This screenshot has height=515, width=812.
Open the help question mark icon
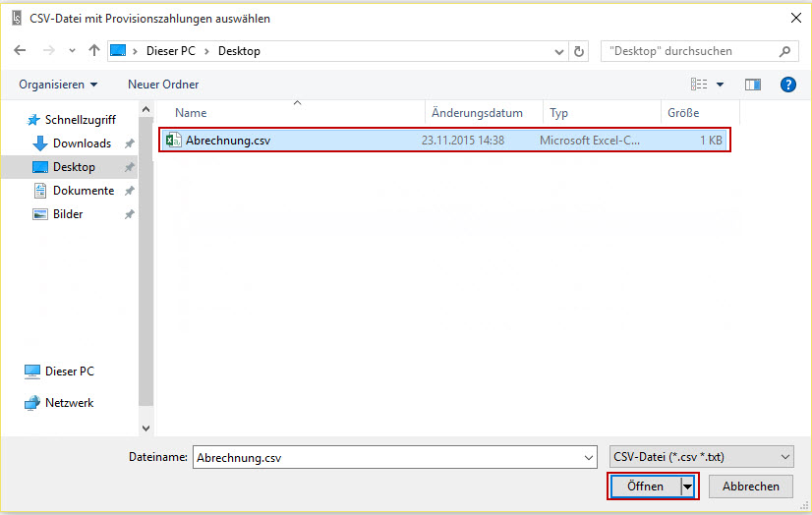click(x=787, y=85)
